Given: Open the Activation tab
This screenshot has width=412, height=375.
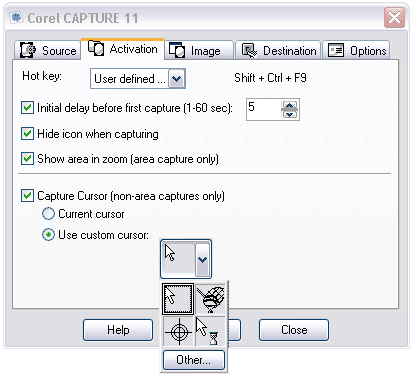Looking at the screenshot, I should [x=123, y=49].
